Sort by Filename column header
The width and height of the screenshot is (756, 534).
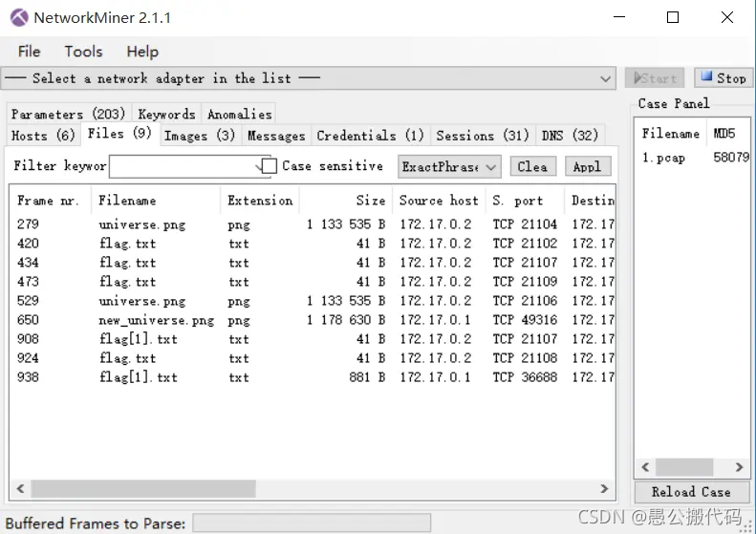(x=155, y=201)
